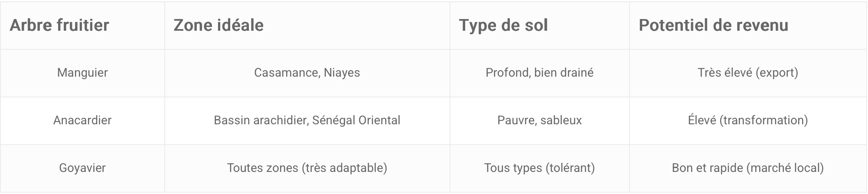Screen dimensions: 868x194
Task: Click the "Très élevé (export)" cell
Action: [748, 73]
